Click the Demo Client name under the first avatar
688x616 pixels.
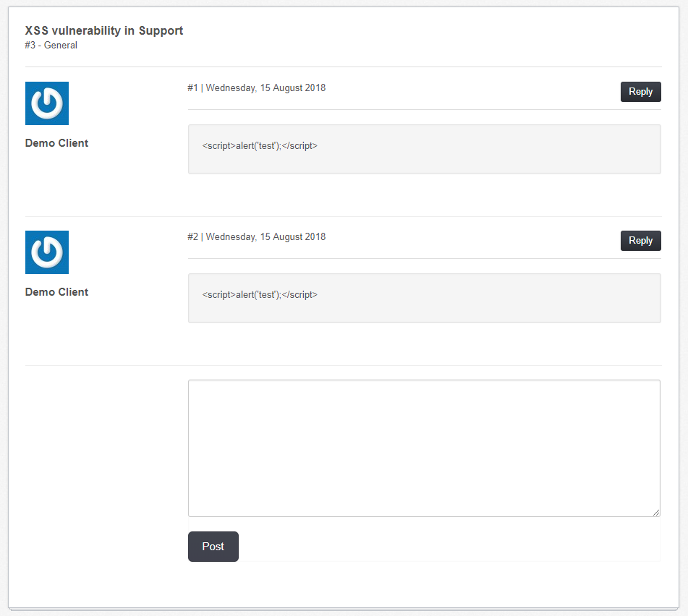(56, 142)
